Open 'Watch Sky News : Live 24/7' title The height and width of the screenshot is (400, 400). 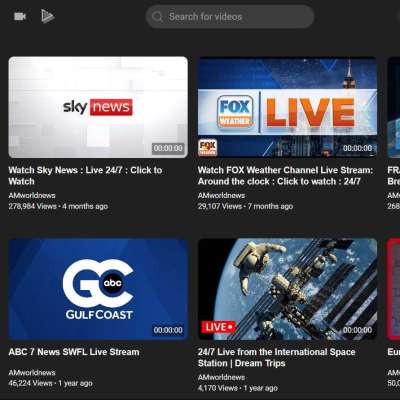tap(85, 176)
